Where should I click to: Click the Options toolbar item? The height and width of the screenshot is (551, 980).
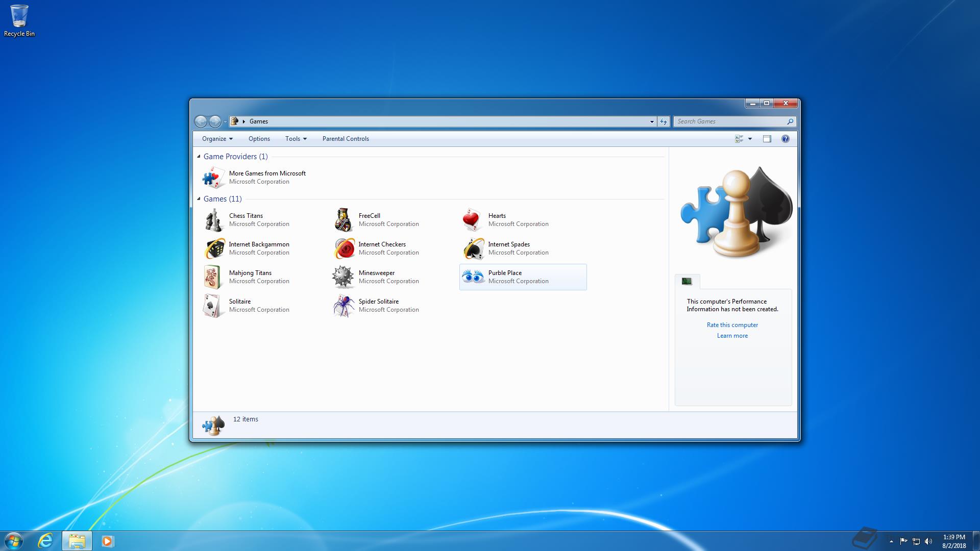259,139
